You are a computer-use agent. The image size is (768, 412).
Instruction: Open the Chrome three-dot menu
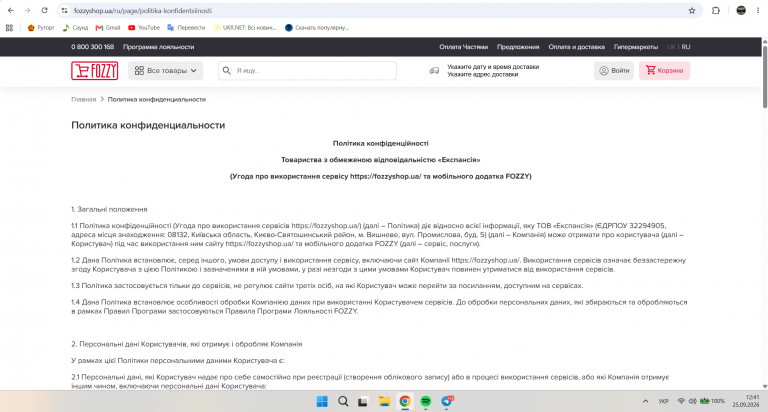point(758,10)
